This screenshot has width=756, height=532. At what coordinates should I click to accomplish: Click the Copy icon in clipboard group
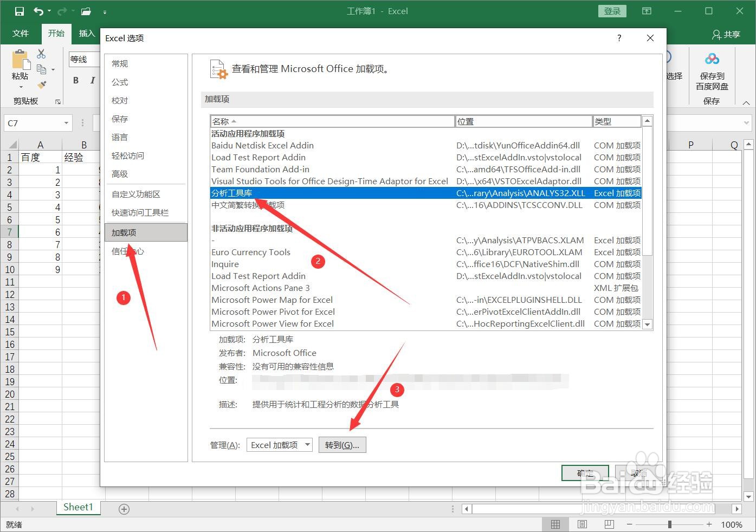(41, 69)
